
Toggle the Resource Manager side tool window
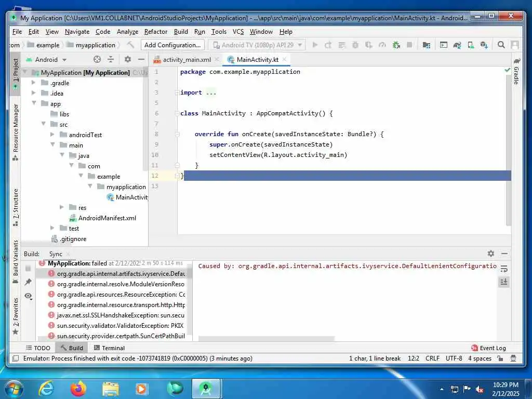click(15, 132)
